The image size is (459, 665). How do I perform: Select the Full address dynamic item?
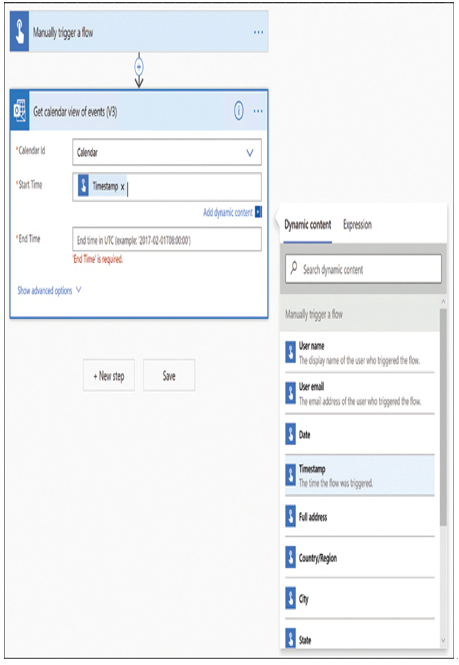point(360,517)
